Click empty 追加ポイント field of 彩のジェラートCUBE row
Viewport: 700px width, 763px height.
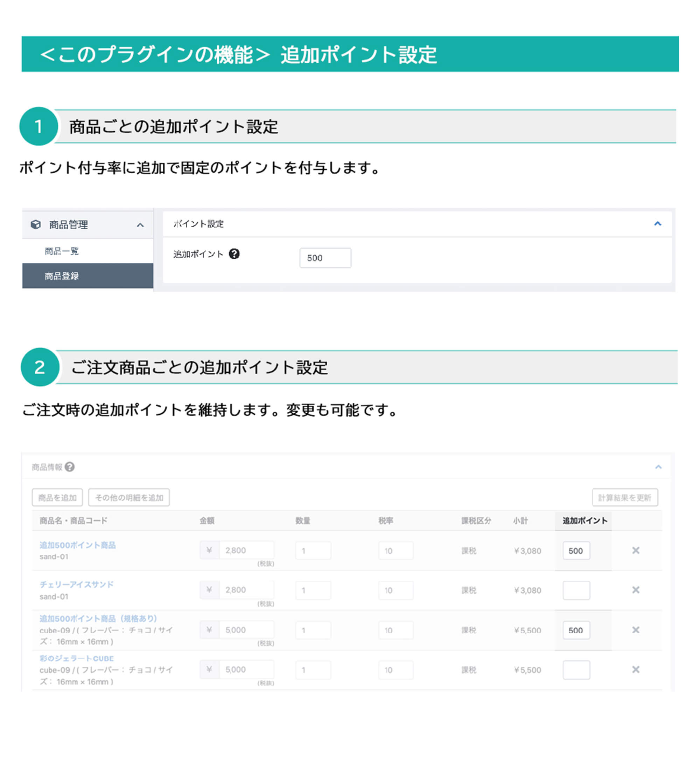[576, 670]
